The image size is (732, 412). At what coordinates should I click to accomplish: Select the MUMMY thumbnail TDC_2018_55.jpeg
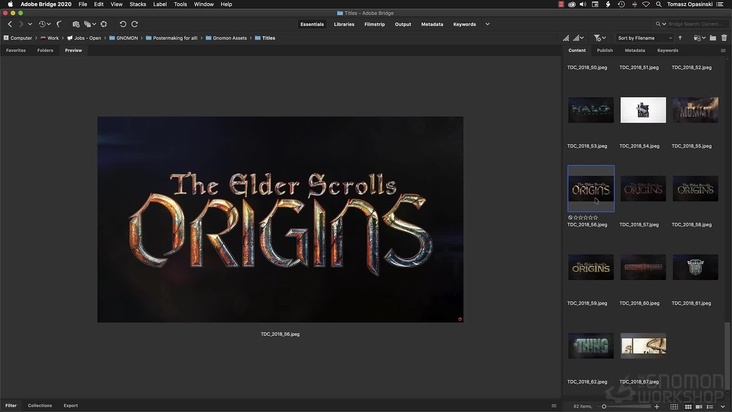point(696,110)
